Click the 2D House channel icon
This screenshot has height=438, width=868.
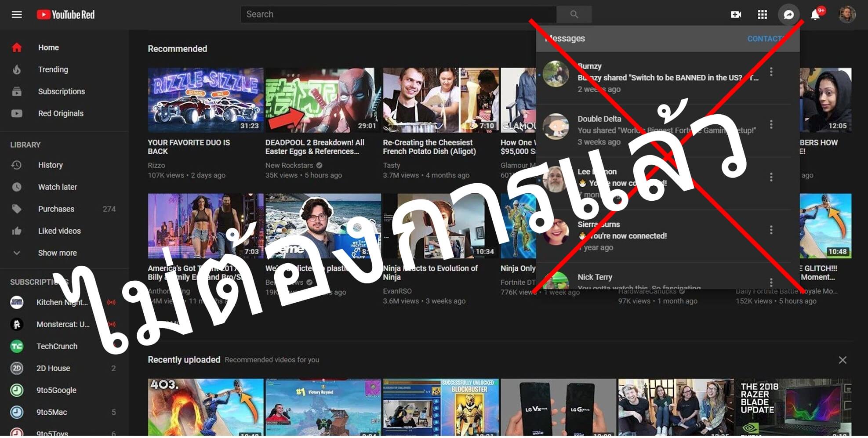point(17,368)
